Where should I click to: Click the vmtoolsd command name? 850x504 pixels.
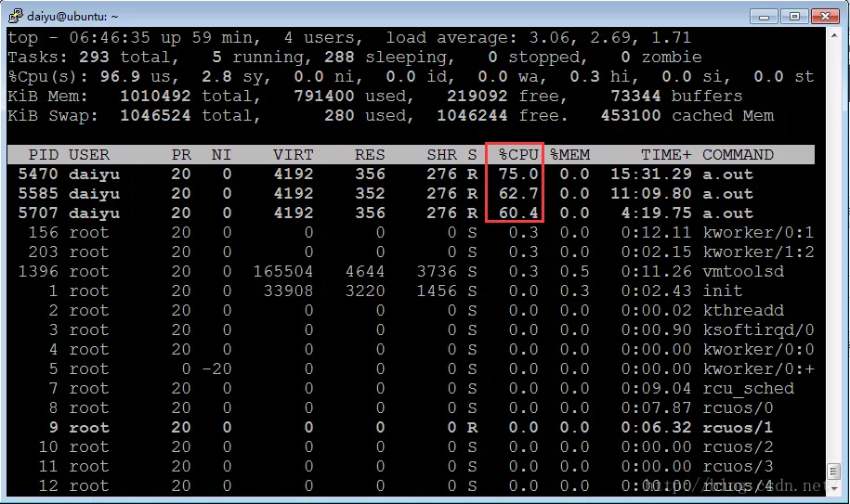[743, 272]
